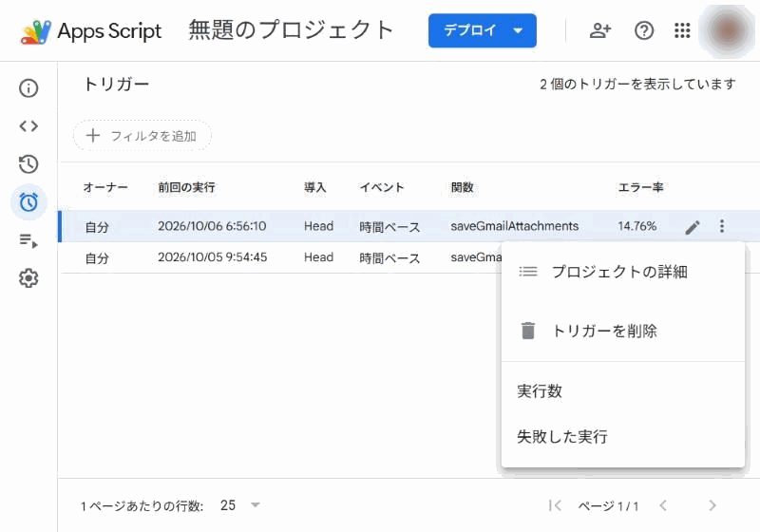Edit the saveGmailAttachments trigger with pencil icon

click(693, 227)
